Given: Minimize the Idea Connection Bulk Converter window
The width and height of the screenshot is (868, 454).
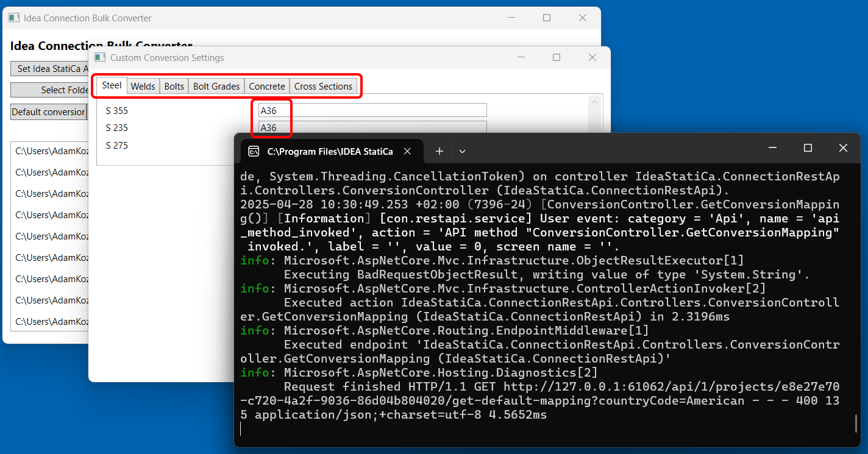Looking at the screenshot, I should coord(511,18).
